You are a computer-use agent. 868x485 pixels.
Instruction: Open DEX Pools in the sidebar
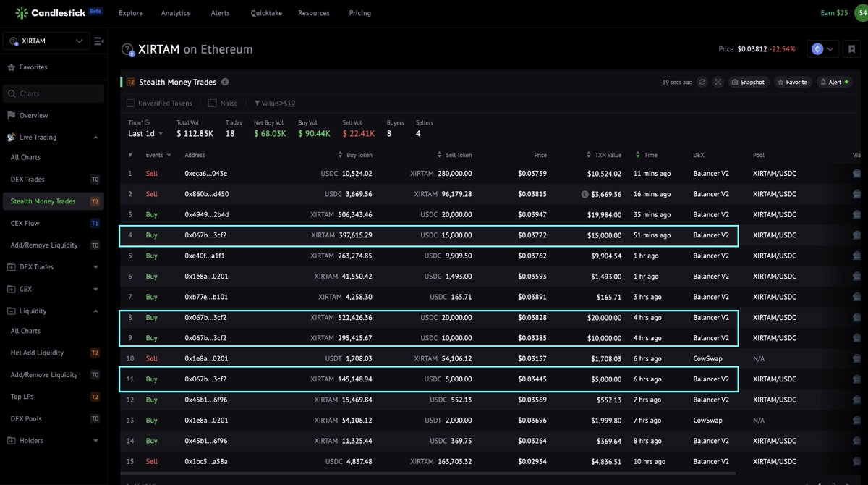coord(52,418)
